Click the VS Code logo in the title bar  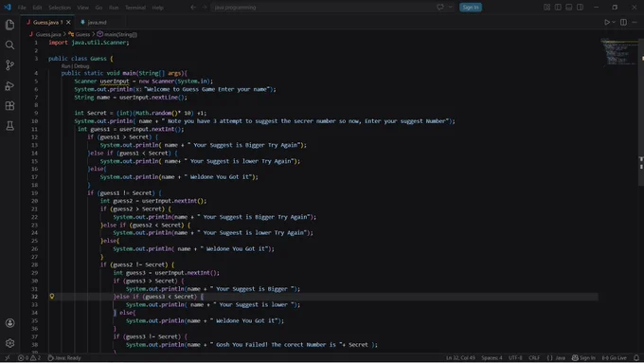8,7
